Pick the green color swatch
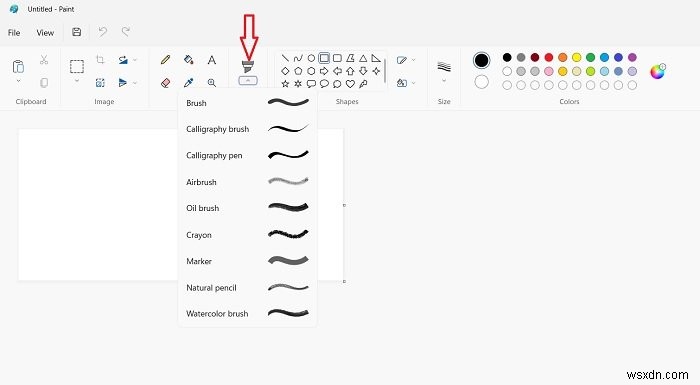This screenshot has height=385, width=700. click(590, 57)
